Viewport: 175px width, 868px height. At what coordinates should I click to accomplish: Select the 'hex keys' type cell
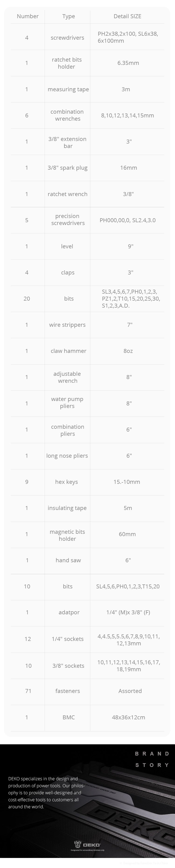click(66, 482)
